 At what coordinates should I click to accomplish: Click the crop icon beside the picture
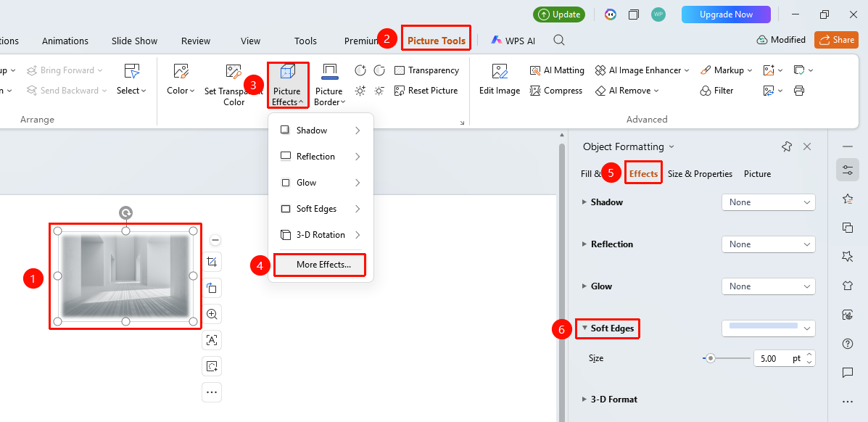212,262
